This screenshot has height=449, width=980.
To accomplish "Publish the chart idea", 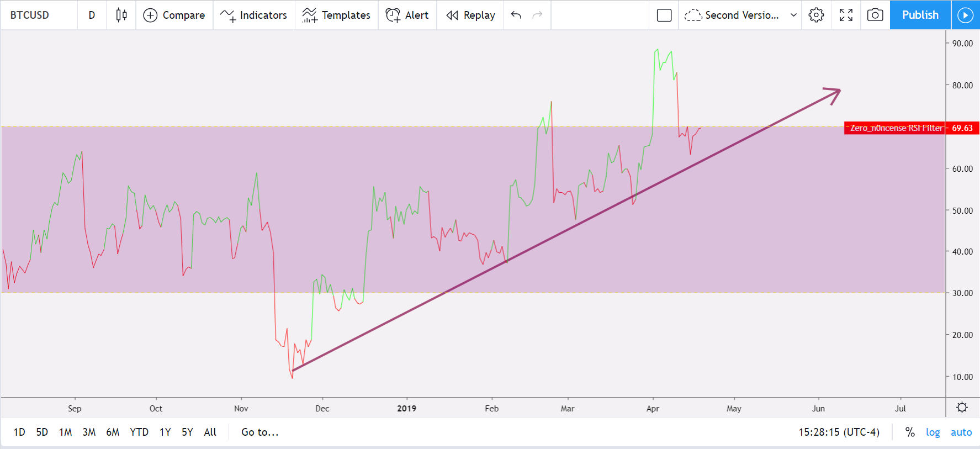I will pos(920,15).
